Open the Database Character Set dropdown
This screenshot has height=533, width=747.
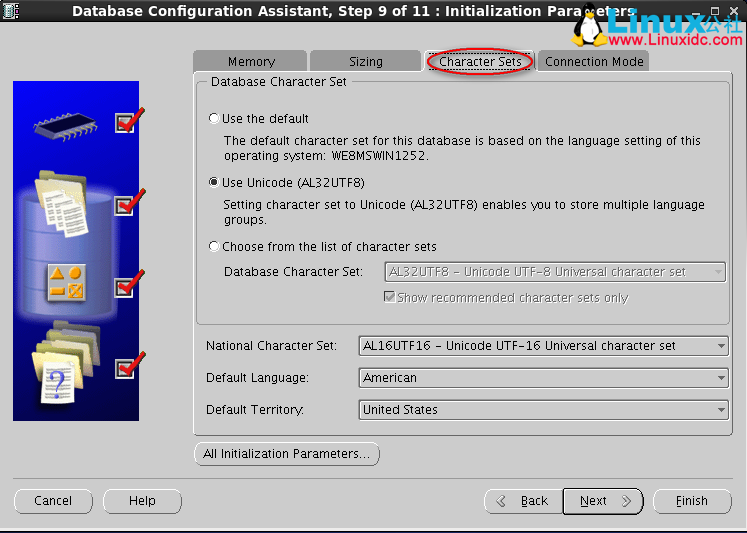pos(555,272)
